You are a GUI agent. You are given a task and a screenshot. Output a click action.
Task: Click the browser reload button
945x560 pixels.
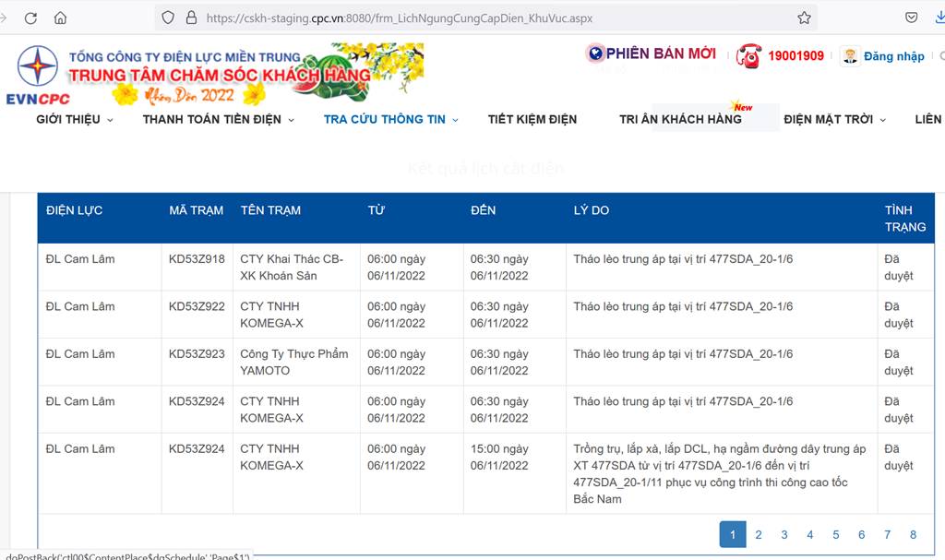pos(30,18)
